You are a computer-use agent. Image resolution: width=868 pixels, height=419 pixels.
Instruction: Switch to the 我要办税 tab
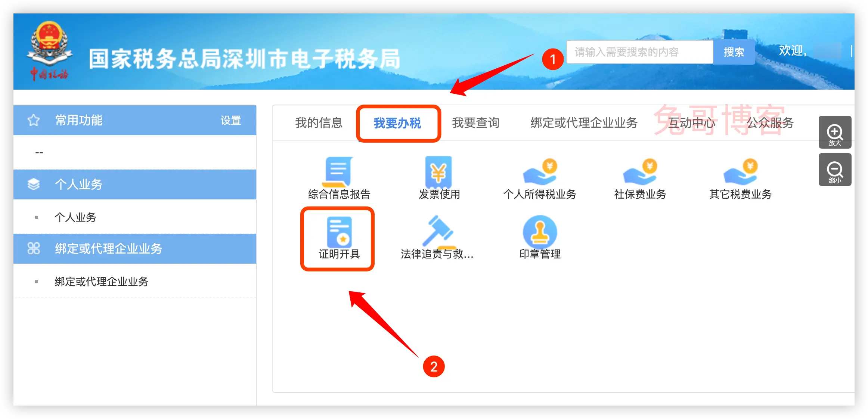pos(397,123)
